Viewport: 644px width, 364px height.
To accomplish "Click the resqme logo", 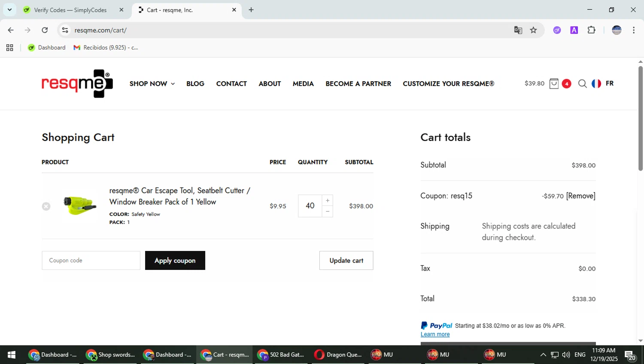I will tap(77, 83).
